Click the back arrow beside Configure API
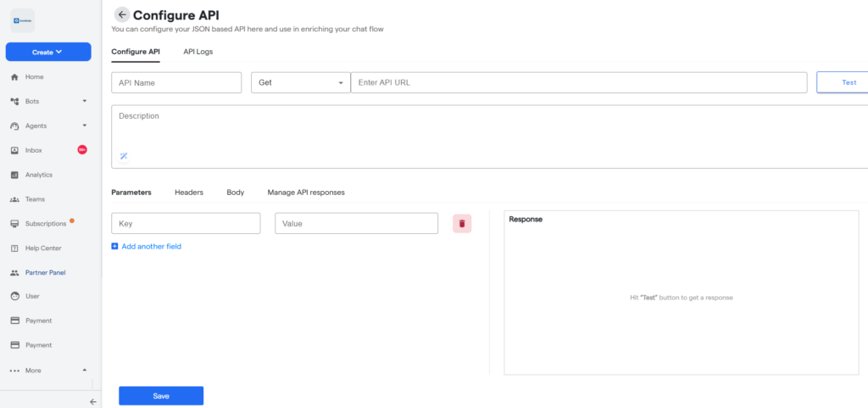 122,14
